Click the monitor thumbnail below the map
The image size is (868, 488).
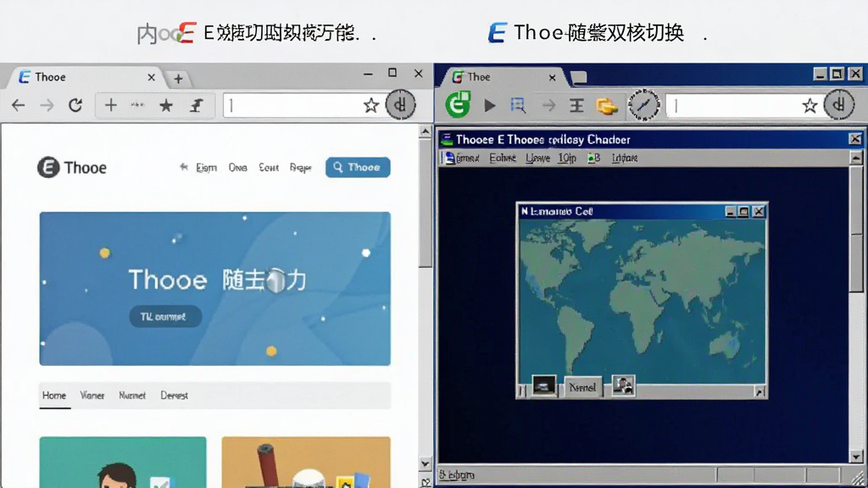543,385
